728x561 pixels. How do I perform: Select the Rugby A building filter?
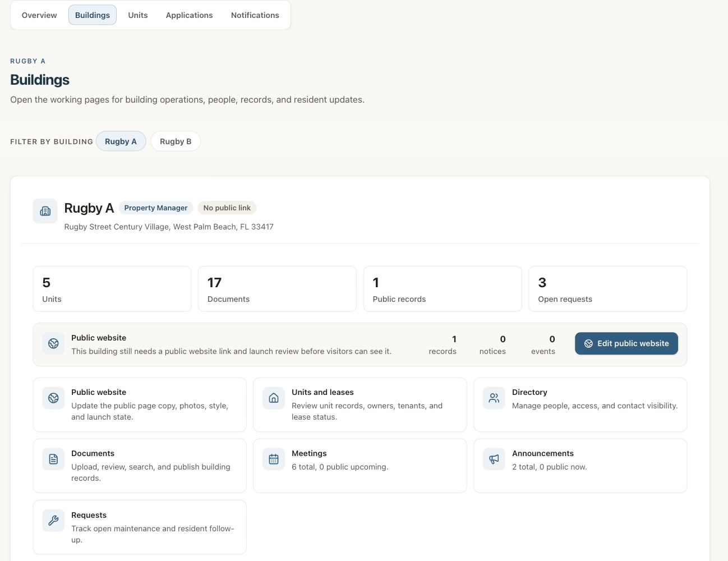coord(121,141)
